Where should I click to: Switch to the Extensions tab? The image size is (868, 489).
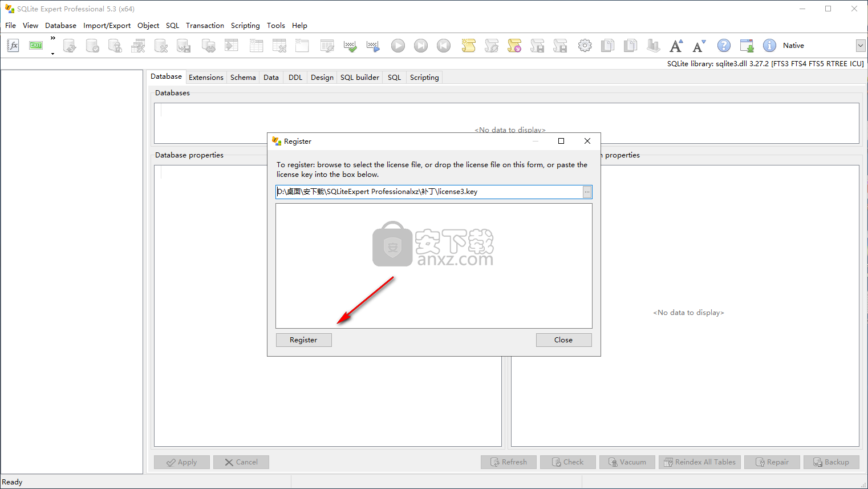206,78
